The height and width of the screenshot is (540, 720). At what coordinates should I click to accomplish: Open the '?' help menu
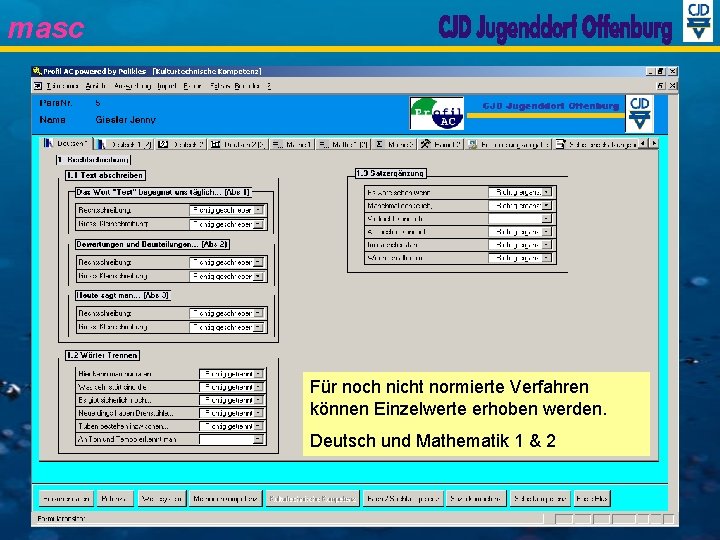click(269, 86)
